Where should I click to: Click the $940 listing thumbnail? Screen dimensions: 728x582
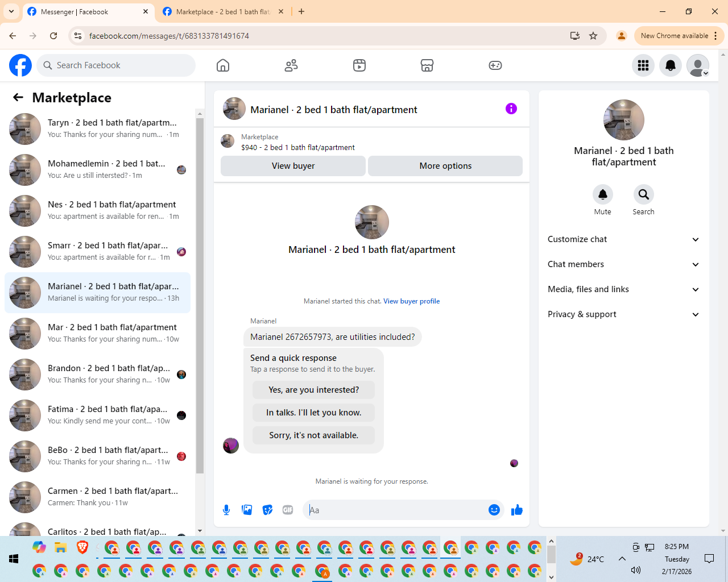click(x=227, y=141)
